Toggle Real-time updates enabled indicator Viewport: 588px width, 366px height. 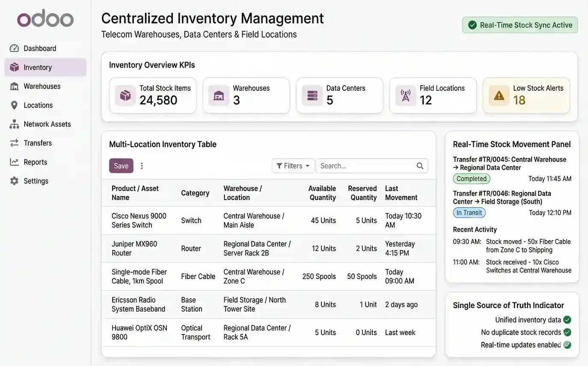point(567,345)
